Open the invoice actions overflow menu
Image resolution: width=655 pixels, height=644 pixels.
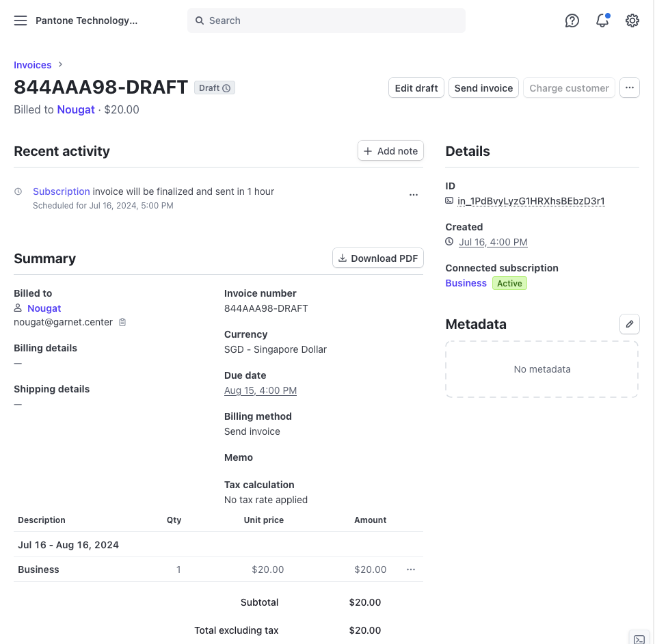[x=629, y=88]
